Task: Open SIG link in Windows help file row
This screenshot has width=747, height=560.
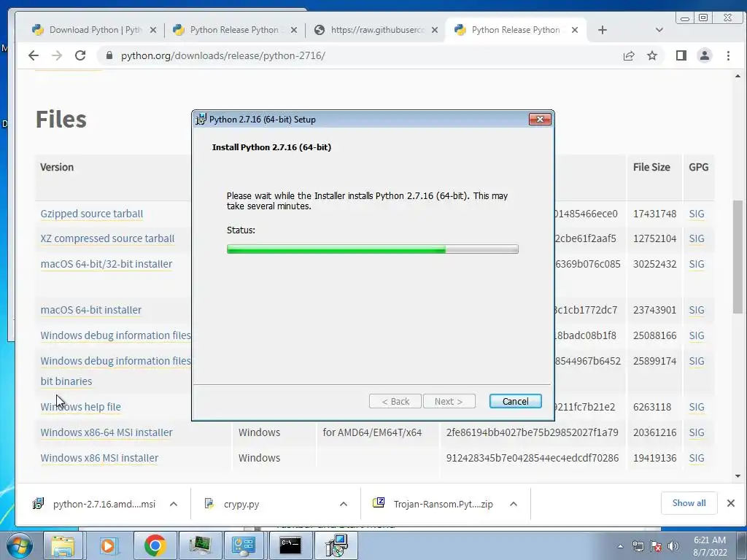Action: (x=697, y=407)
